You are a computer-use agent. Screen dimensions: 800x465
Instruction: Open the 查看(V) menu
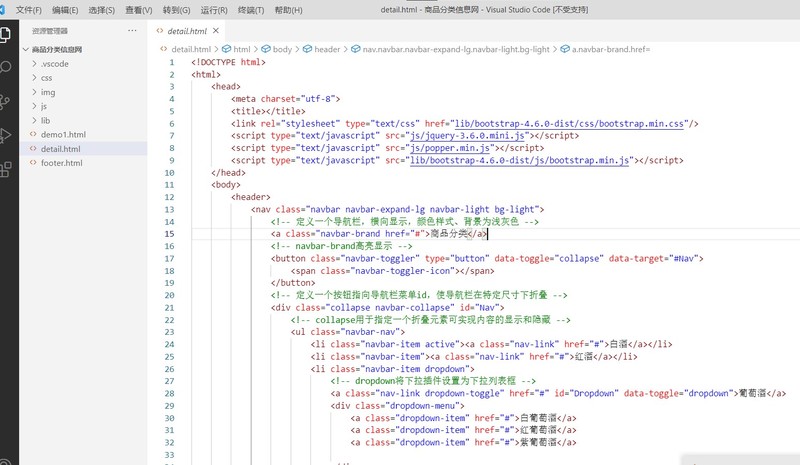click(x=139, y=10)
